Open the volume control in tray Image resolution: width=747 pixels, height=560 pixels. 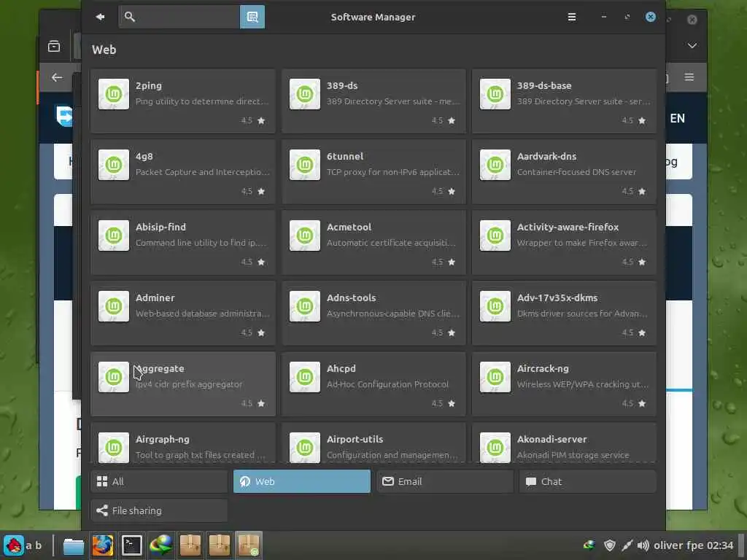click(643, 545)
